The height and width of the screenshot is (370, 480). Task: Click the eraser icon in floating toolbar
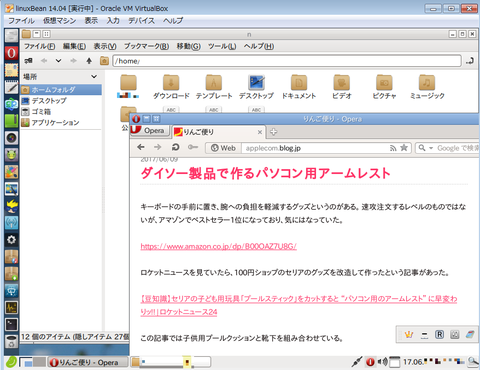(x=470, y=334)
